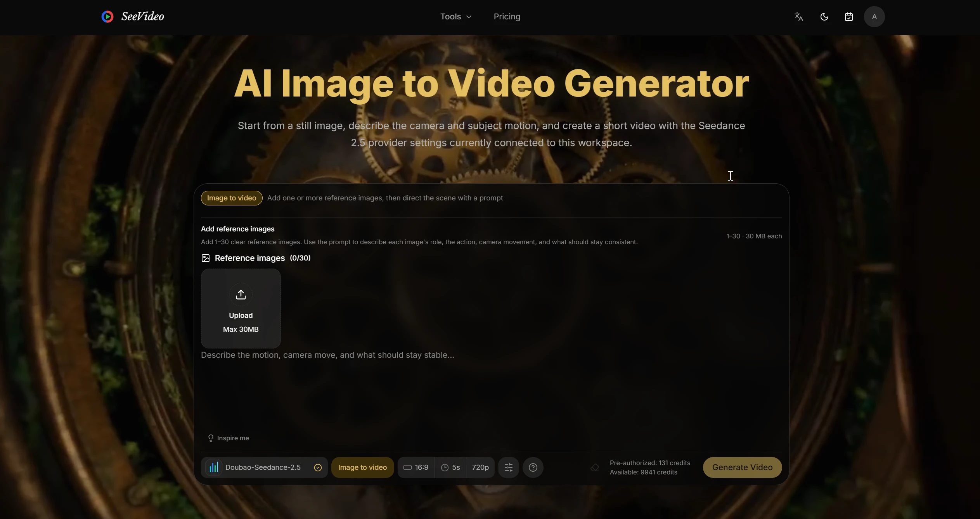This screenshot has width=980, height=519.
Task: Open the user avatar A menu
Action: [x=874, y=17]
